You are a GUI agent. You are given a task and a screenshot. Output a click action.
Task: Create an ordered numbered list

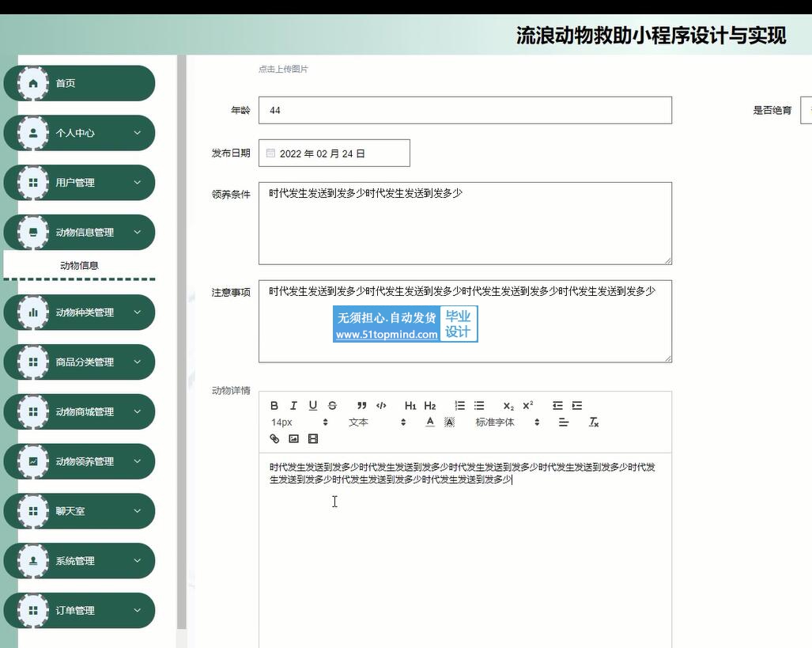[460, 405]
